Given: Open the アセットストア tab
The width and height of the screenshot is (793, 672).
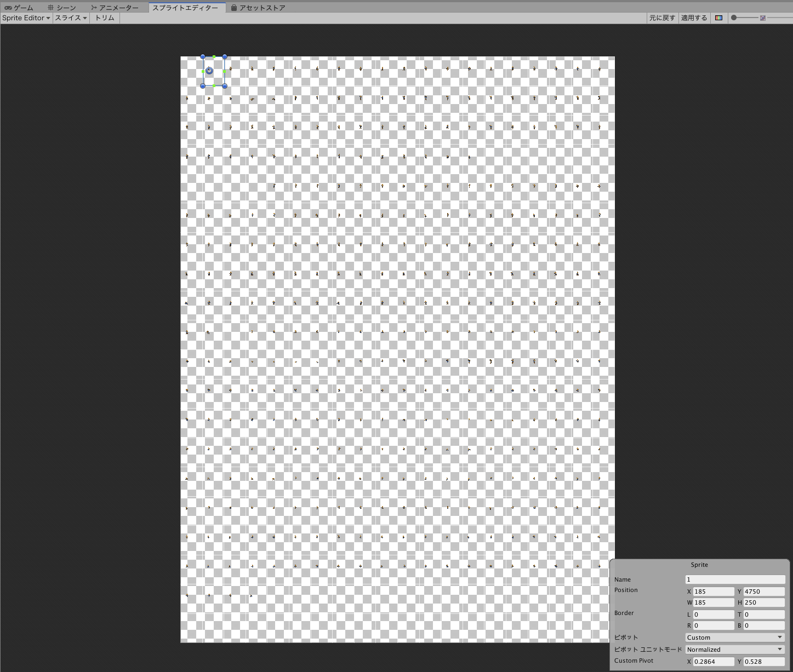Looking at the screenshot, I should (258, 8).
